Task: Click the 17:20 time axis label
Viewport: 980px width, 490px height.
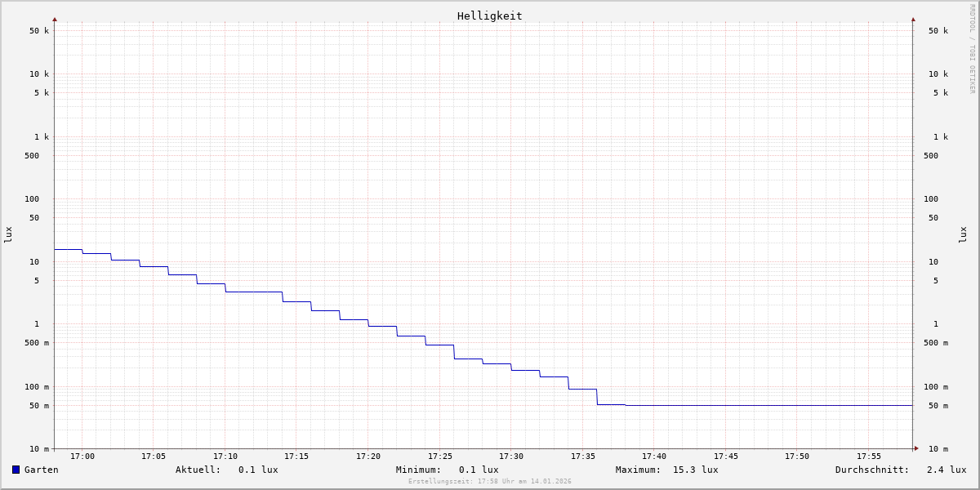Action: coord(368,457)
